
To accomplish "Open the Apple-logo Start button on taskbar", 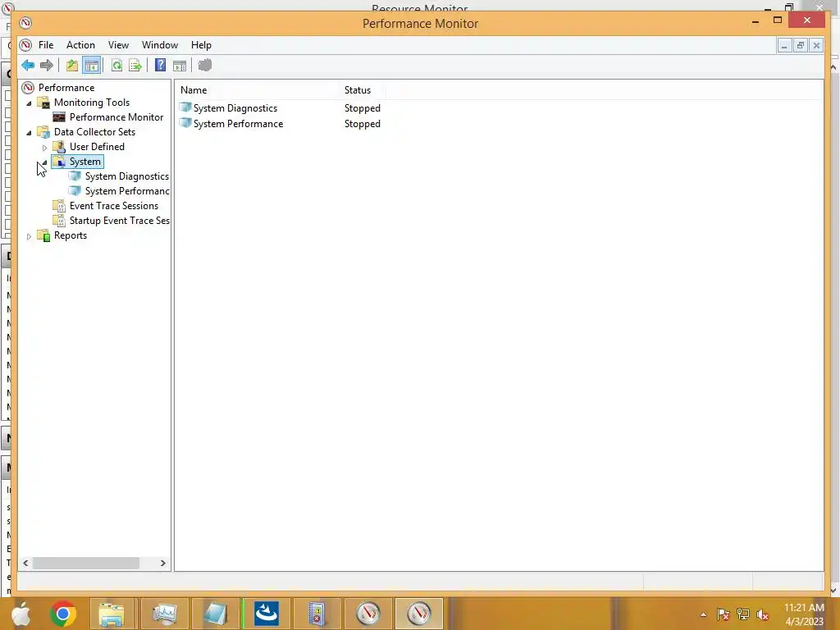I will tap(21, 614).
